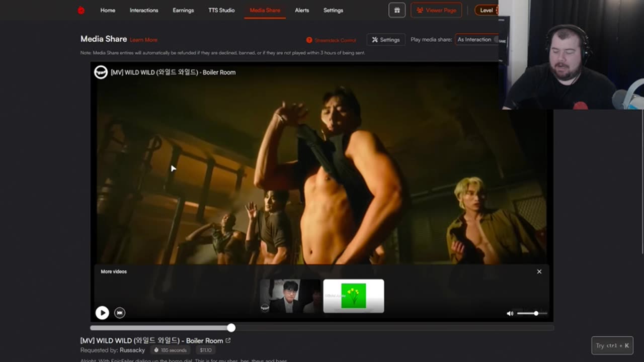
Task: Mute the video volume icon
Action: click(x=510, y=313)
